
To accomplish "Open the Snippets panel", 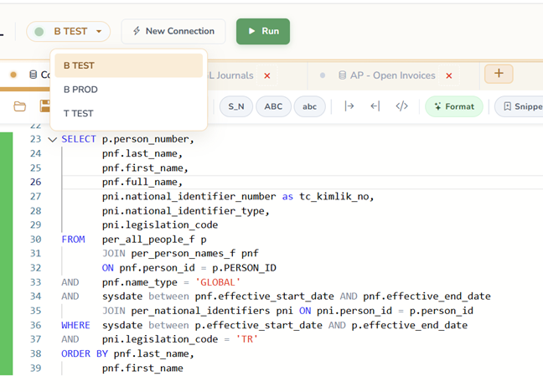I will [519, 106].
